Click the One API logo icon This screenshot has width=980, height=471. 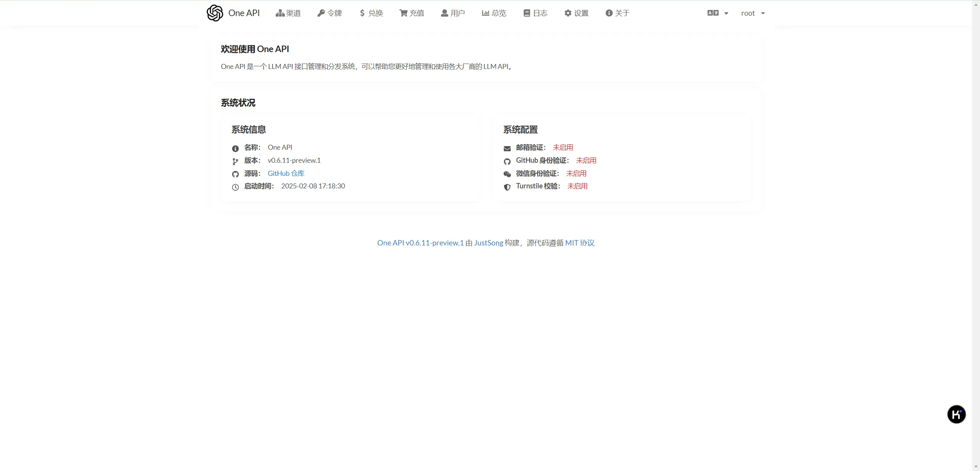click(215, 13)
